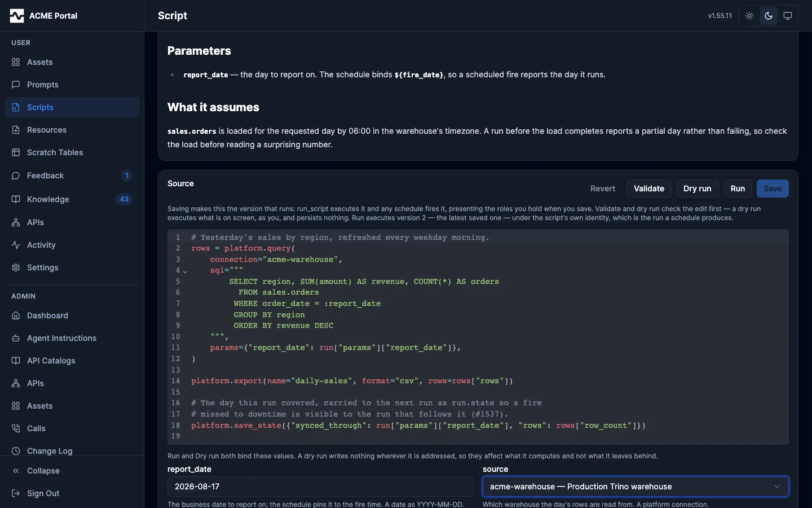The width and height of the screenshot is (812, 508).
Task: Click the Dry run button
Action: pyautogui.click(x=698, y=189)
